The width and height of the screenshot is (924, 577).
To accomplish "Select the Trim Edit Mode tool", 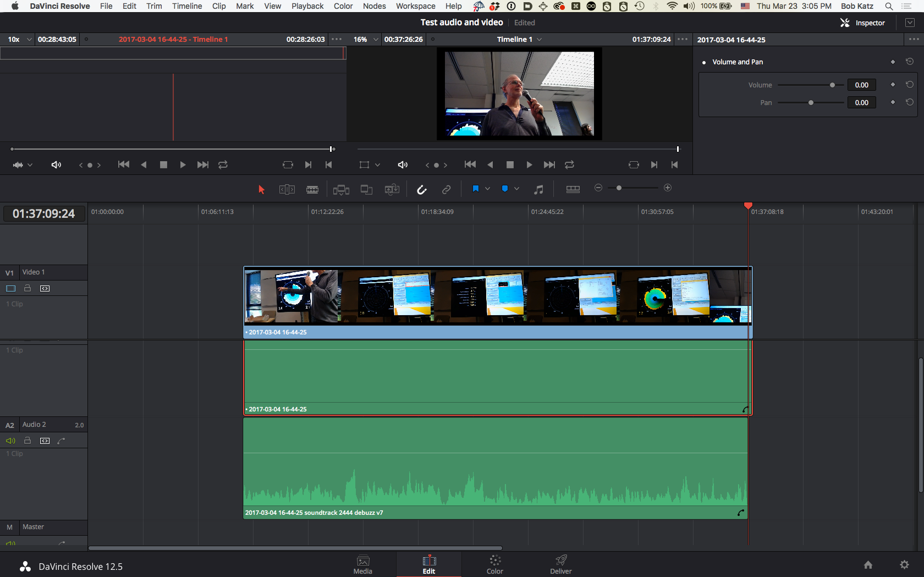I will (x=287, y=189).
